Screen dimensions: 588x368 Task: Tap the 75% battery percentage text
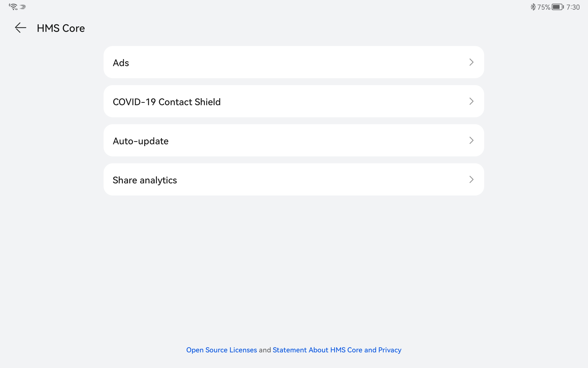click(x=543, y=7)
